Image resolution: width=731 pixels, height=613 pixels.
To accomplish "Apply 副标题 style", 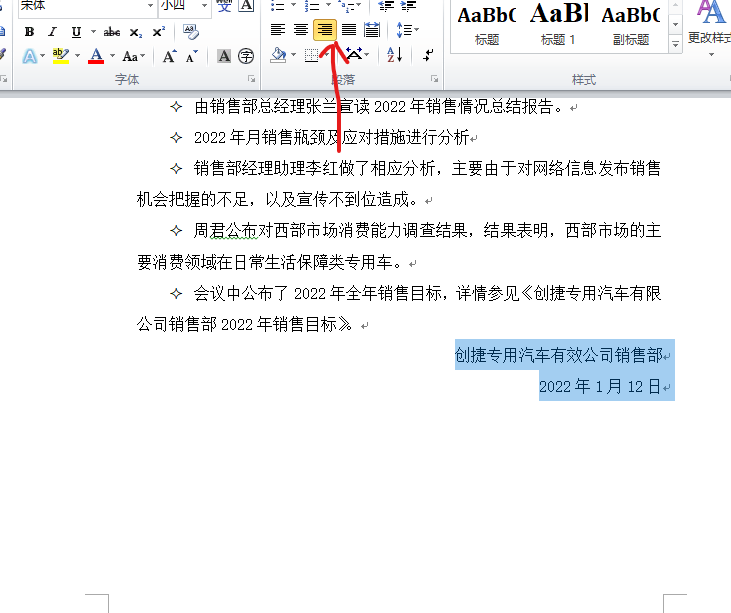I will 631,25.
